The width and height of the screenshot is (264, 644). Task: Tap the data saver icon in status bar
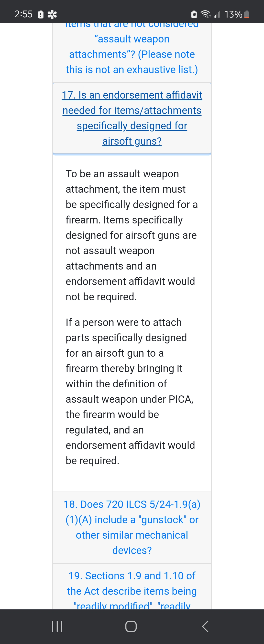[x=194, y=14]
